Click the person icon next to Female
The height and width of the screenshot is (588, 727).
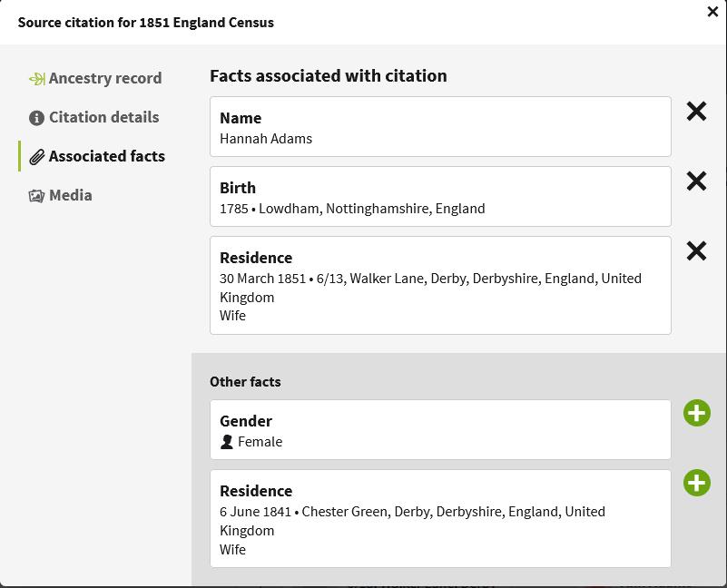click(x=227, y=442)
